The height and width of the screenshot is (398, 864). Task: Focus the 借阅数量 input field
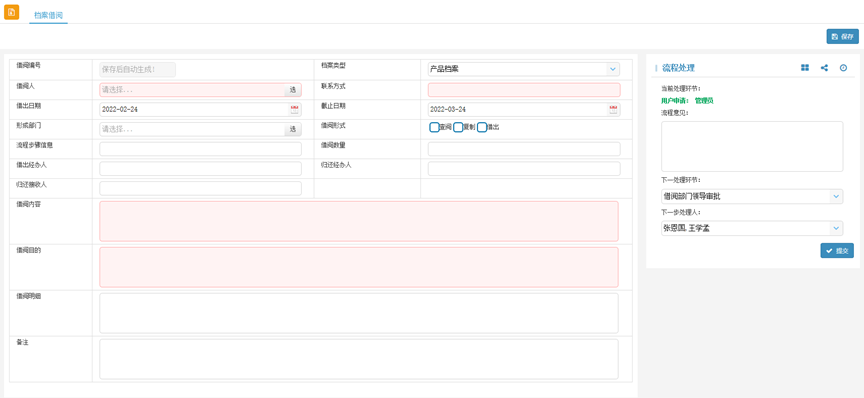click(x=524, y=149)
